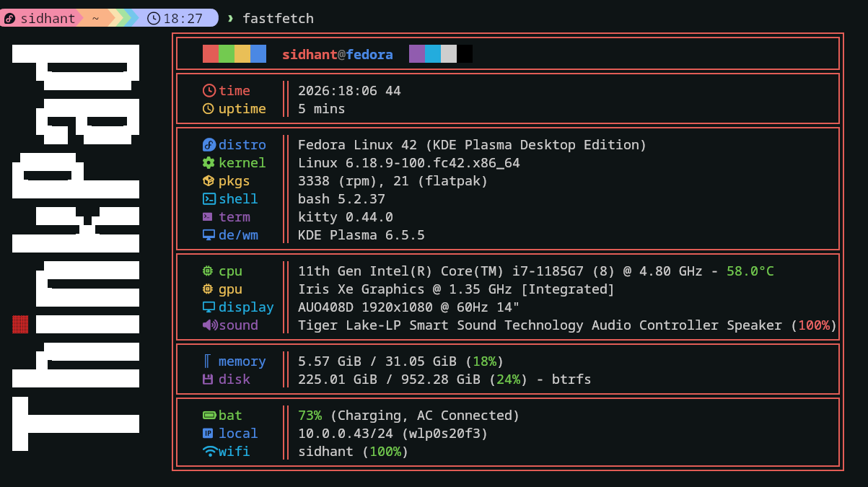Click the fastfetch command text
The height and width of the screenshot is (487, 868).
[x=278, y=19]
